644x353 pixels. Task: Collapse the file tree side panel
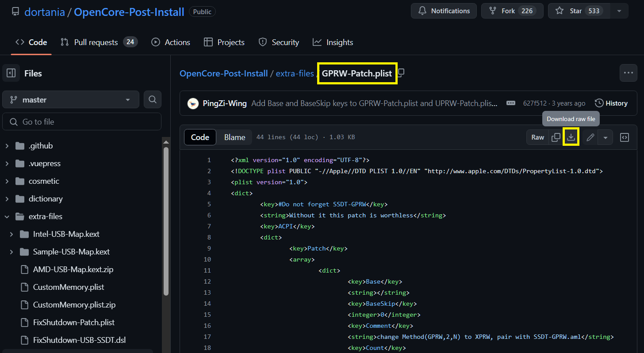pos(11,73)
